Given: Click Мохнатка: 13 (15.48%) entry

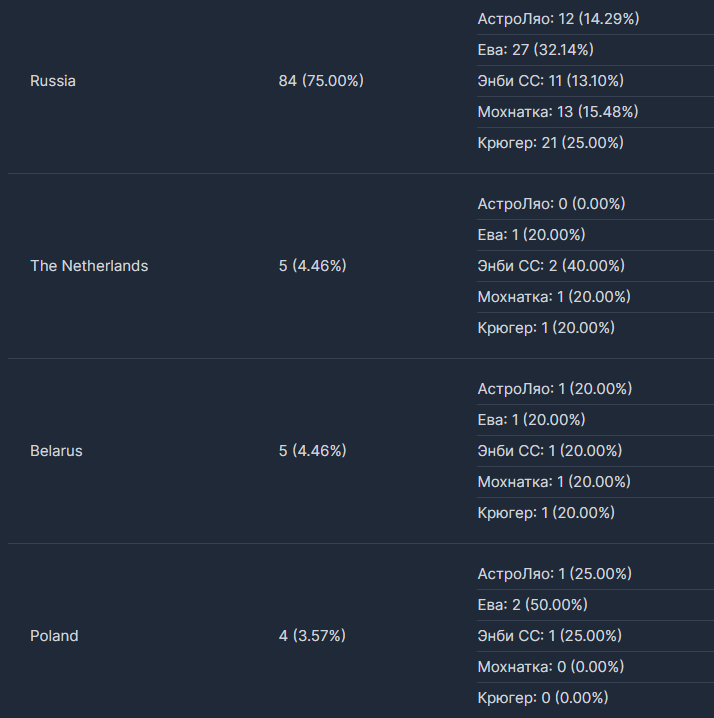Looking at the screenshot, I should pos(558,112).
